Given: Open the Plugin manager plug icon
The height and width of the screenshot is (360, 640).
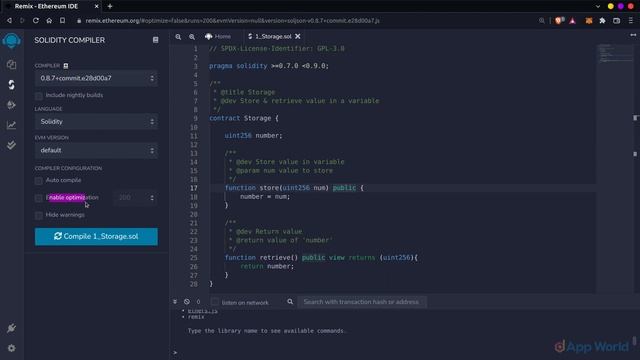Looking at the screenshot, I should point(11,328).
